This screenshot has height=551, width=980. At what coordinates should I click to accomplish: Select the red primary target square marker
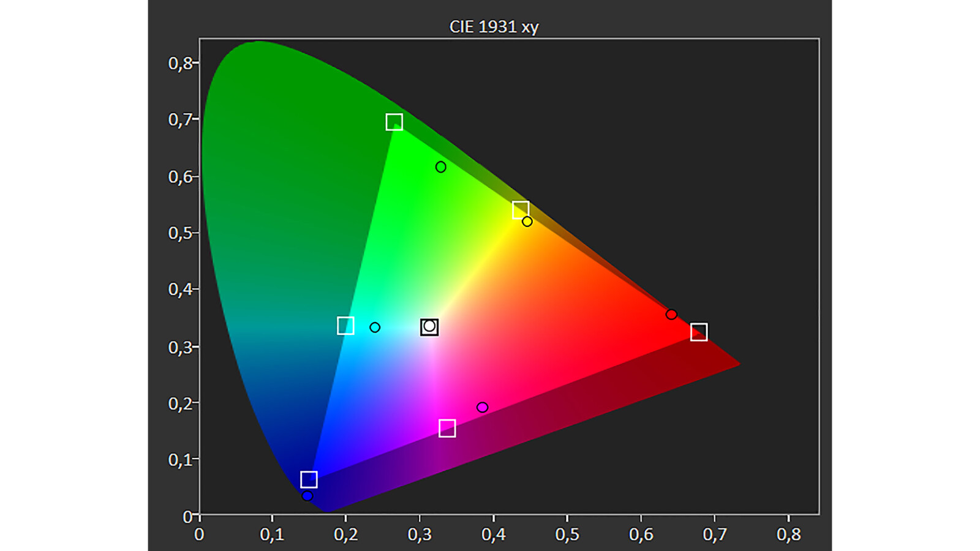click(699, 332)
